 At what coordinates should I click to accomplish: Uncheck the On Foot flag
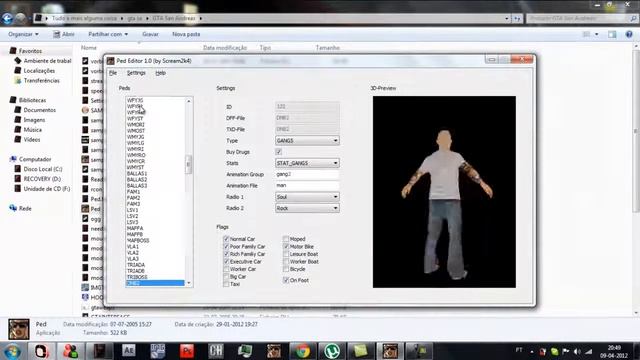tap(286, 280)
